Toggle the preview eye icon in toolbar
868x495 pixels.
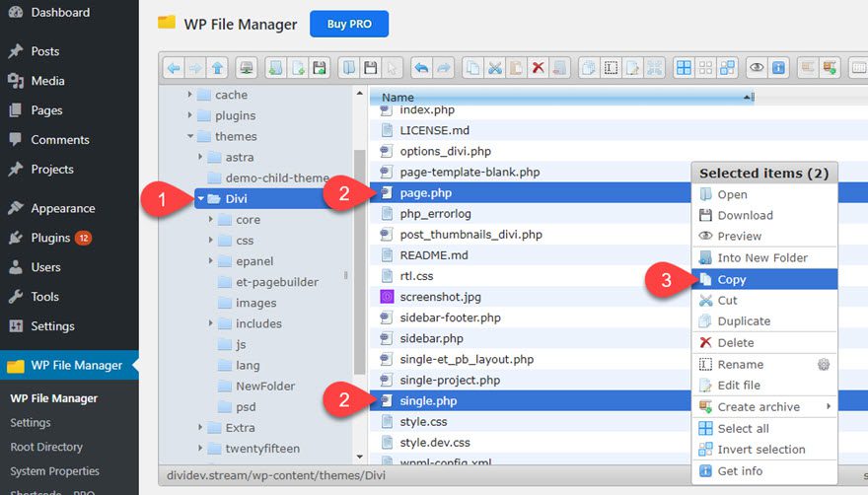757,68
